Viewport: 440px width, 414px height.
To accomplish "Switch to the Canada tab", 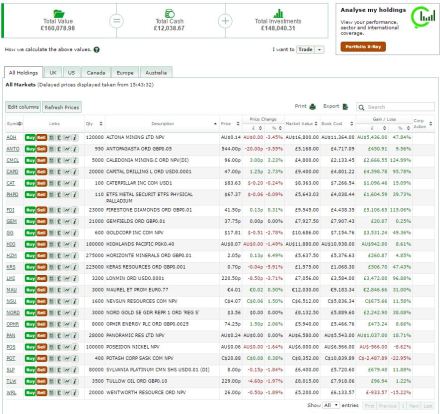I will pos(96,73).
